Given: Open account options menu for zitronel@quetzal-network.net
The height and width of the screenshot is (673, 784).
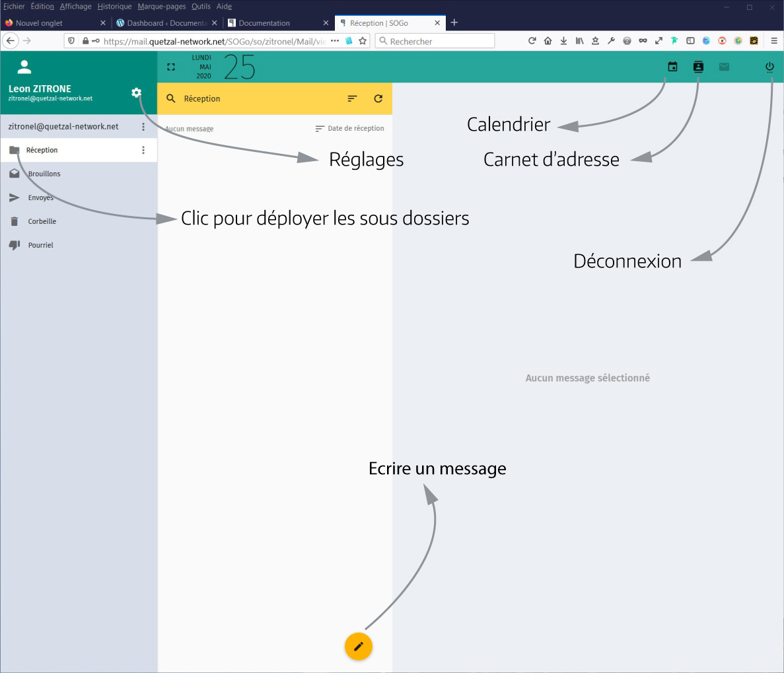Looking at the screenshot, I should (143, 127).
